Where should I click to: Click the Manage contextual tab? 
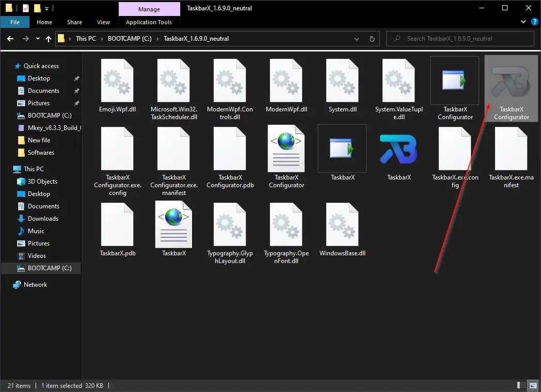[x=149, y=9]
